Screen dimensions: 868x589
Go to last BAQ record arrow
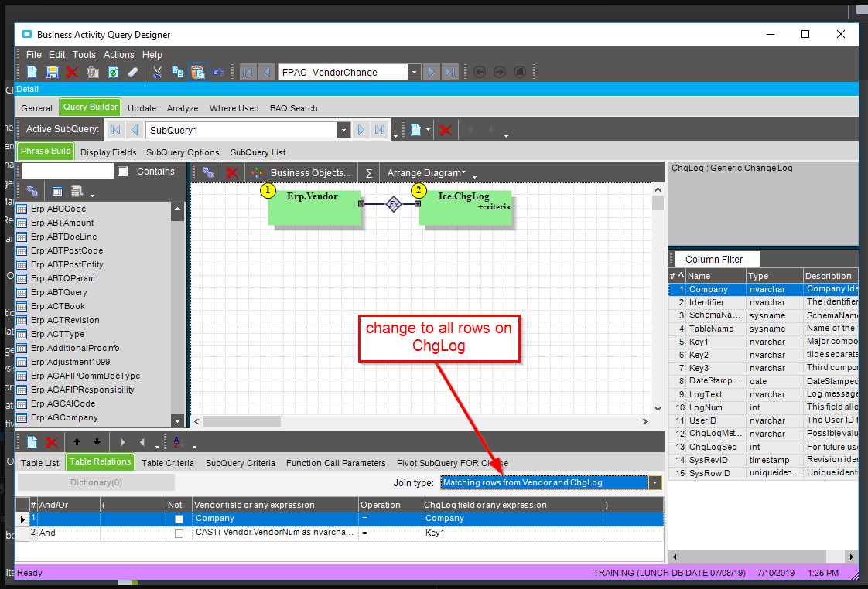450,72
